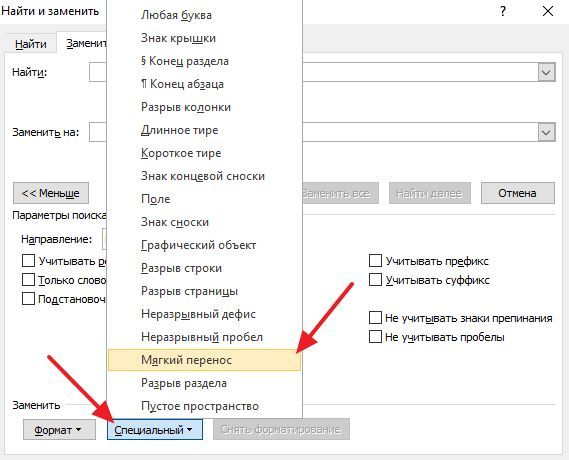Check Не учитывать знаки препинания

(x=375, y=317)
